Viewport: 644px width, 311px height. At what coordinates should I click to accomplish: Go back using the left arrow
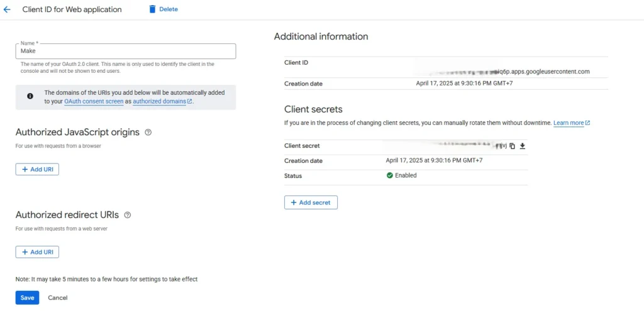[x=8, y=9]
